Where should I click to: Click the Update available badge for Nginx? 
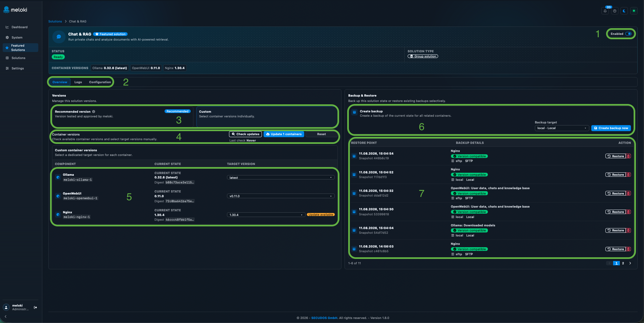point(321,215)
